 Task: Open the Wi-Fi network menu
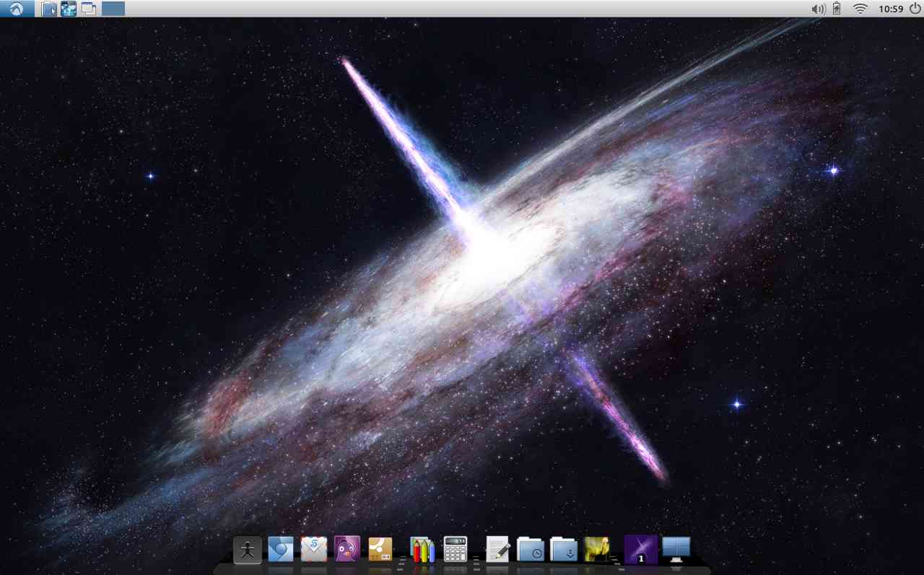click(x=860, y=9)
